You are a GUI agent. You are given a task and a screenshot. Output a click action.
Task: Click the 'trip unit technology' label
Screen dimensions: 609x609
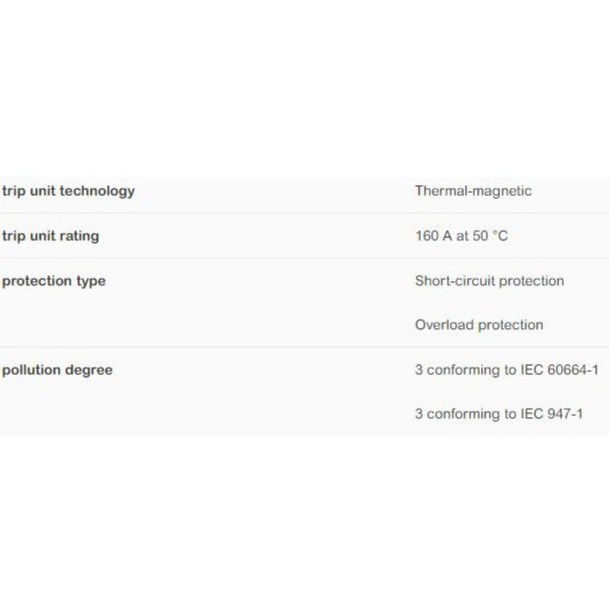[68, 191]
